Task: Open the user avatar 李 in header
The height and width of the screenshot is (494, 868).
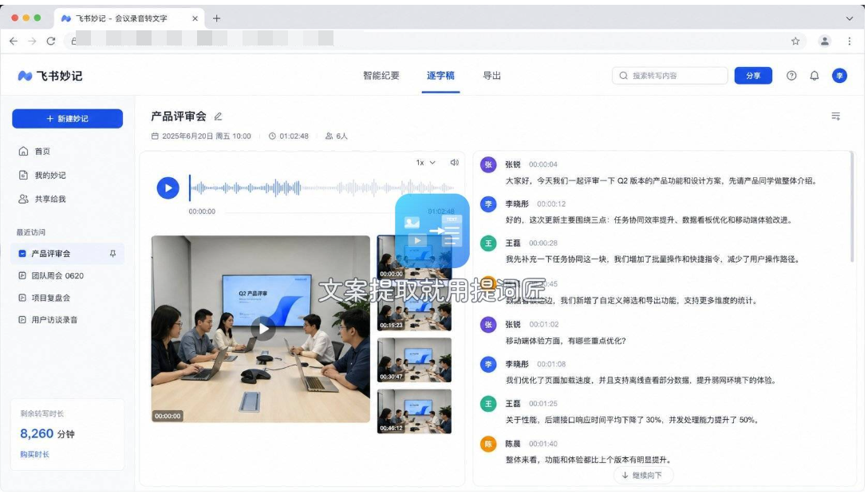Action: [x=839, y=76]
